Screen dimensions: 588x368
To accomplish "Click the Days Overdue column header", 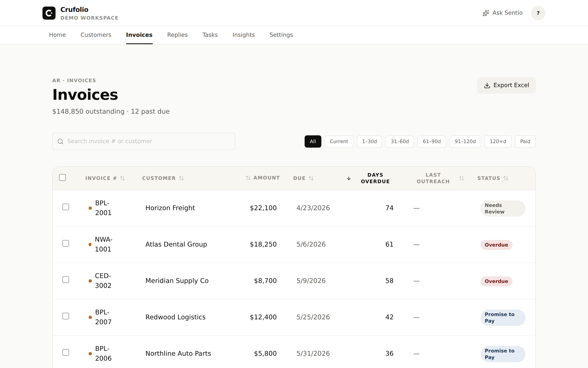I will pos(375,178).
